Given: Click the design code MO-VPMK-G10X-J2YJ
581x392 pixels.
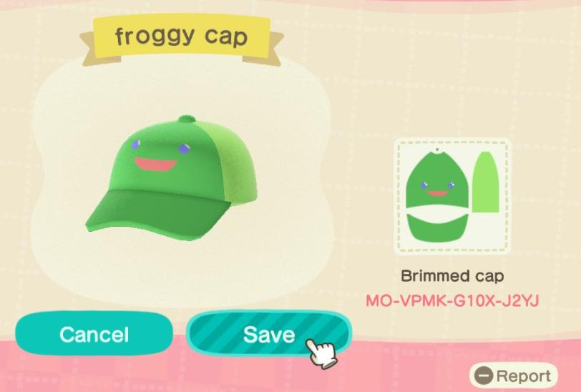Looking at the screenshot, I should (x=452, y=300).
